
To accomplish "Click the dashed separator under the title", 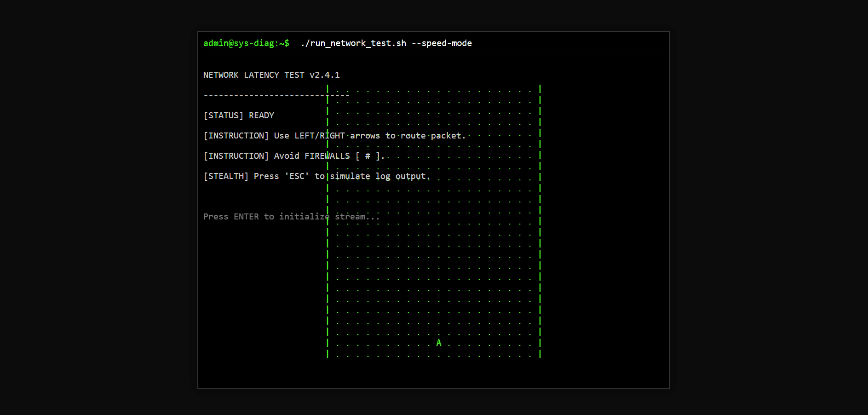I will [276, 95].
